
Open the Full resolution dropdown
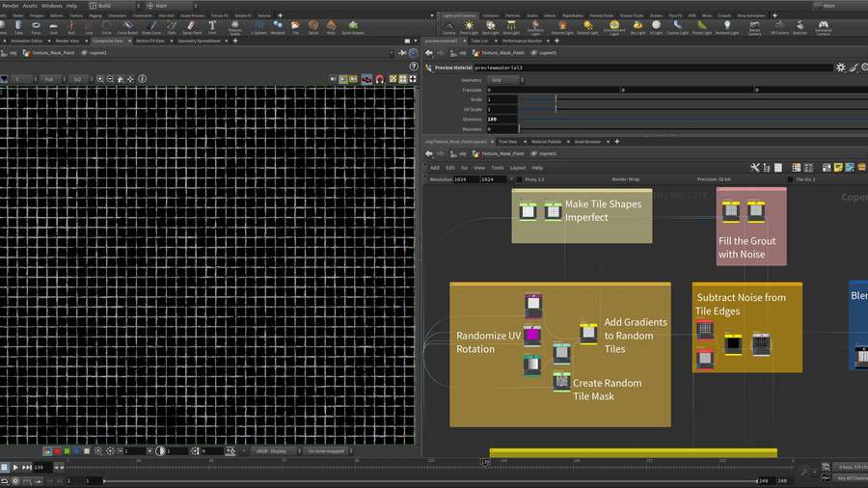pos(54,79)
